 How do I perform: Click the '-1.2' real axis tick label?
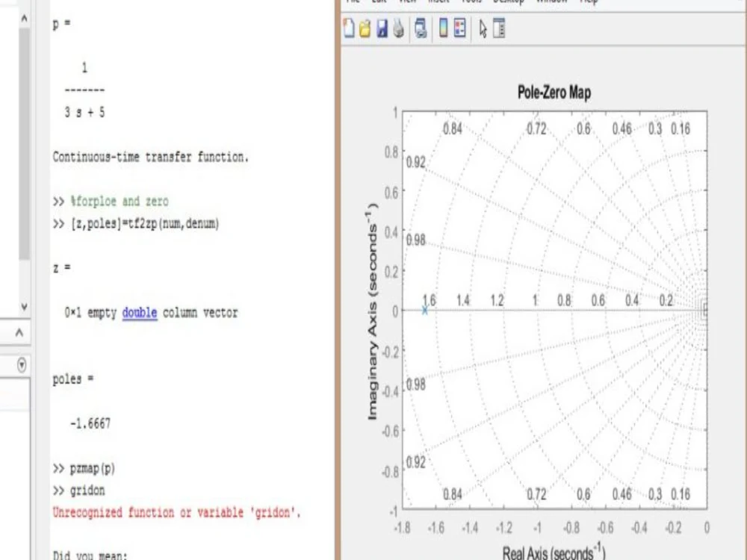point(503,528)
